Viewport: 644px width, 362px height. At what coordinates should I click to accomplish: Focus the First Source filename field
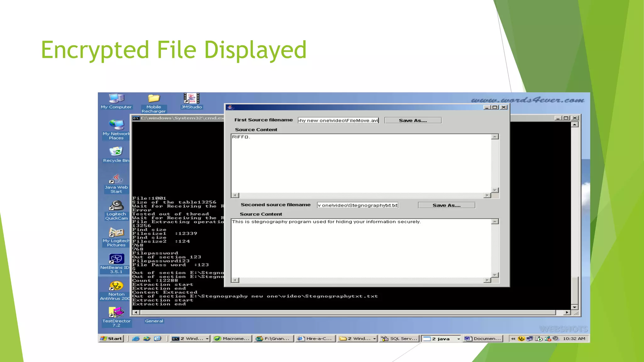point(339,120)
